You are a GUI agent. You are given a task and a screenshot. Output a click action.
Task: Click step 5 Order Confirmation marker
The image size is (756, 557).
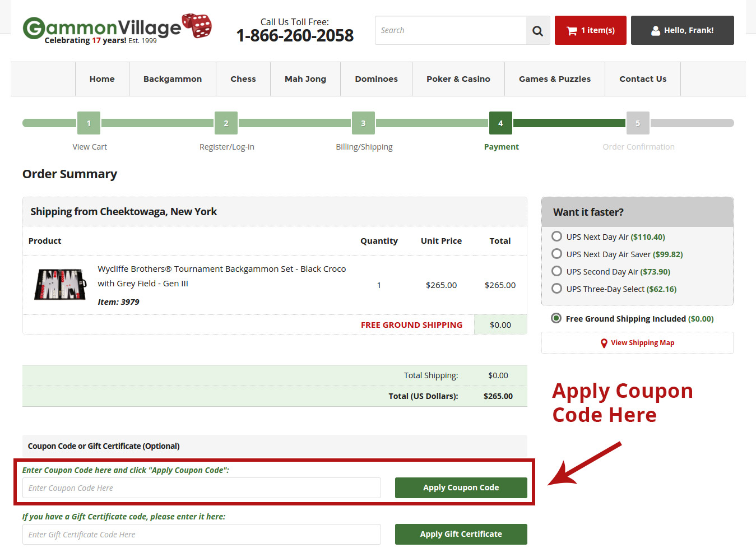coord(638,123)
